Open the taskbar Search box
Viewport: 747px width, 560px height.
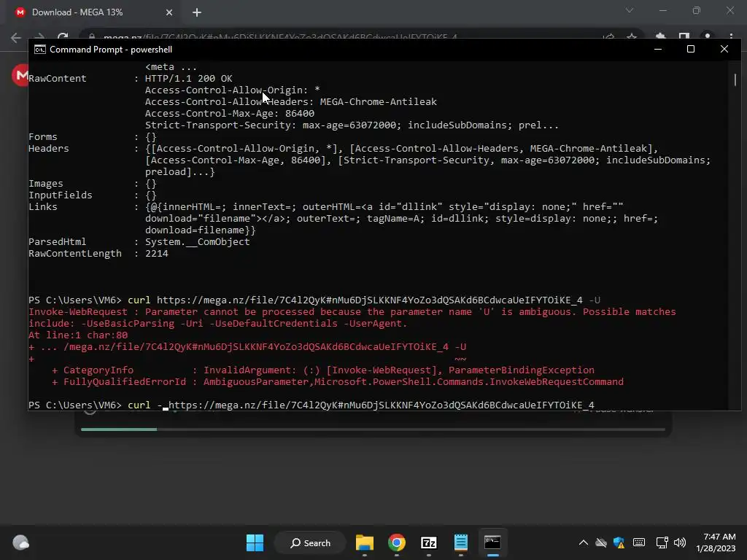click(x=310, y=542)
